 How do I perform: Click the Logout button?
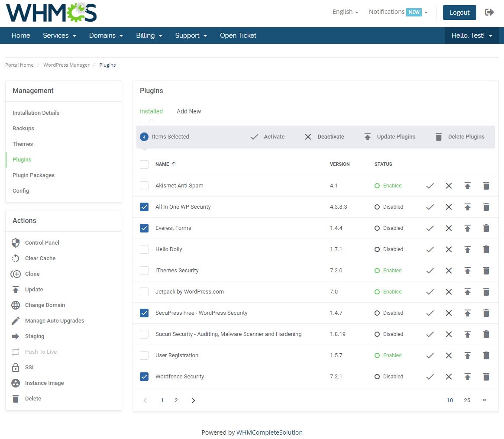(459, 13)
